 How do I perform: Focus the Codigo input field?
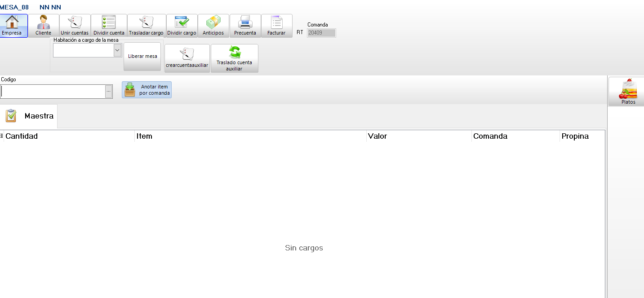coord(53,92)
